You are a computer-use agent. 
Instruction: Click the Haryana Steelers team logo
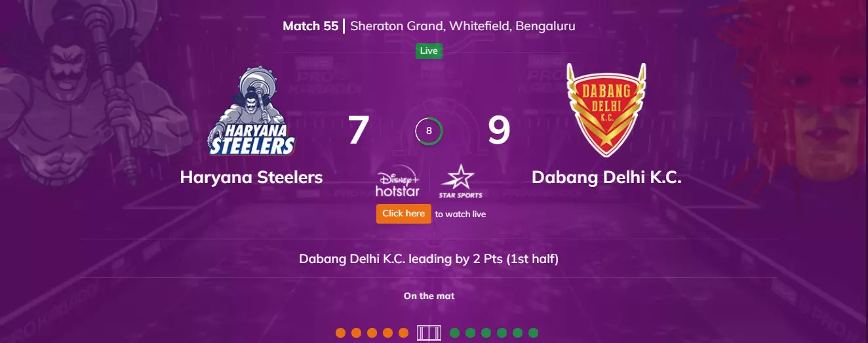(251, 111)
